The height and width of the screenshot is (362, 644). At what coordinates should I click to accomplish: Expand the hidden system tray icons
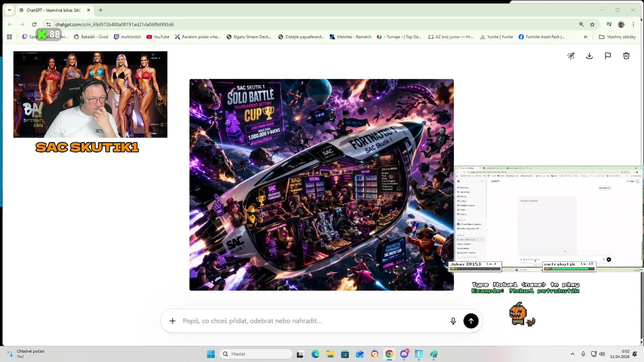coord(572,354)
